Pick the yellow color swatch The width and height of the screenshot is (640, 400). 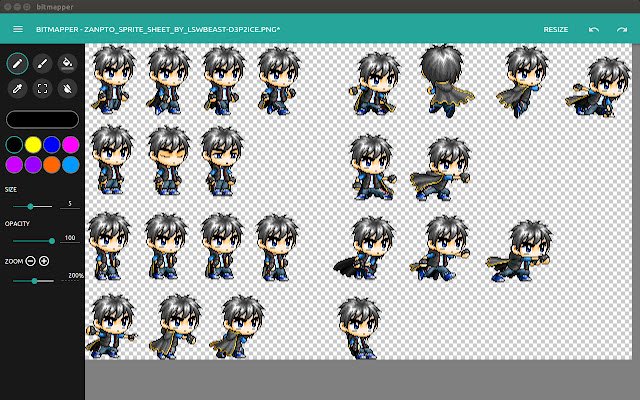tap(33, 144)
